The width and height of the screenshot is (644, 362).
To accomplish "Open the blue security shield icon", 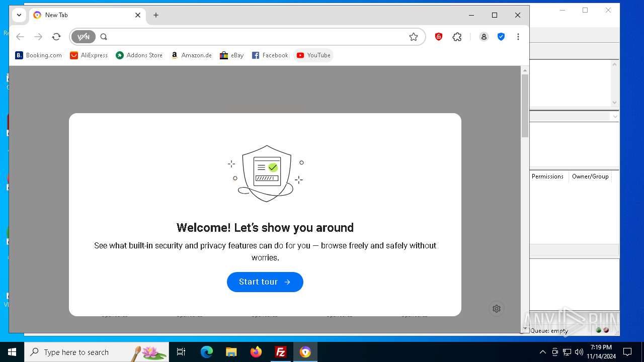I will click(501, 37).
